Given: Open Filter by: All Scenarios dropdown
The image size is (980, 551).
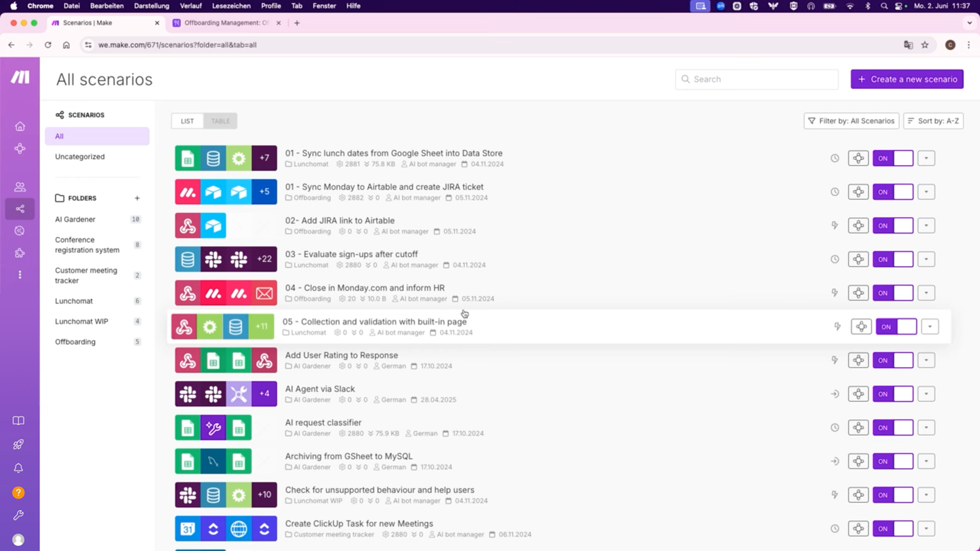Looking at the screenshot, I should coord(851,121).
